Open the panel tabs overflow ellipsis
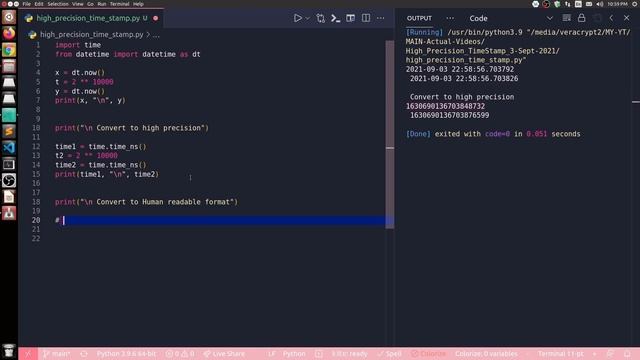 450,18
